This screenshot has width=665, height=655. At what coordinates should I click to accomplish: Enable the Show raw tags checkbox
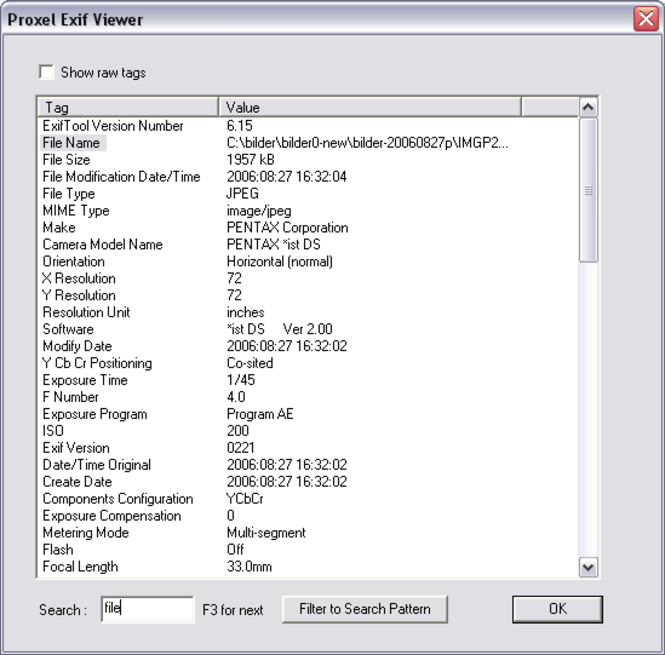pos(46,72)
